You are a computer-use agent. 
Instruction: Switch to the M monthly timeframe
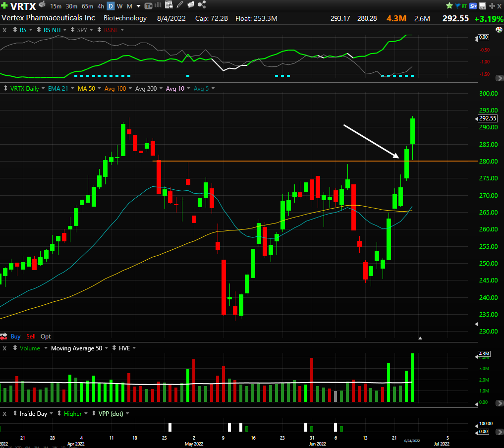pyautogui.click(x=129, y=6)
